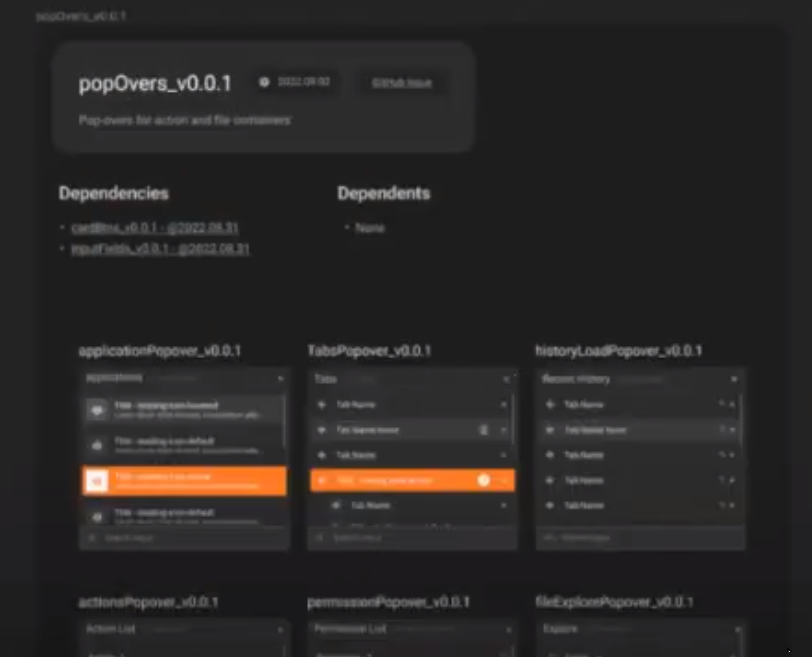Click the leading icon on last Recent History row
This screenshot has height=657, width=812.
coord(550,505)
